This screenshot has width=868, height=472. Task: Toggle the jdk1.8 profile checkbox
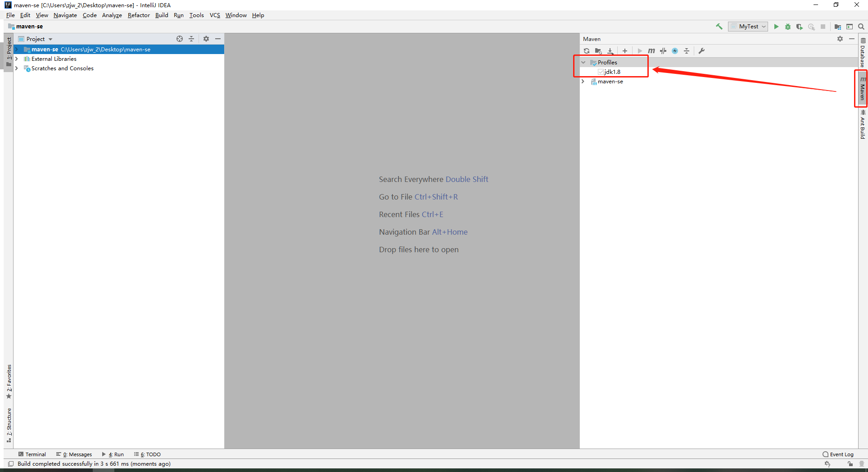601,72
